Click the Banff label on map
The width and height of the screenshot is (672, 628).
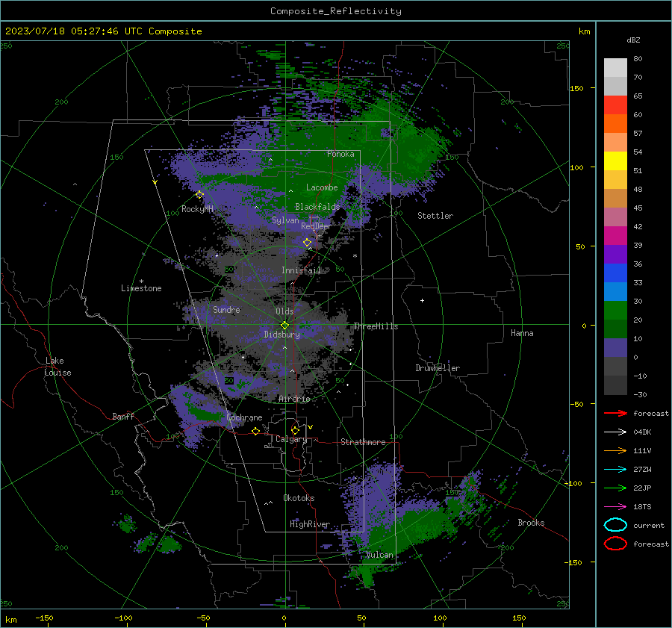tap(123, 416)
